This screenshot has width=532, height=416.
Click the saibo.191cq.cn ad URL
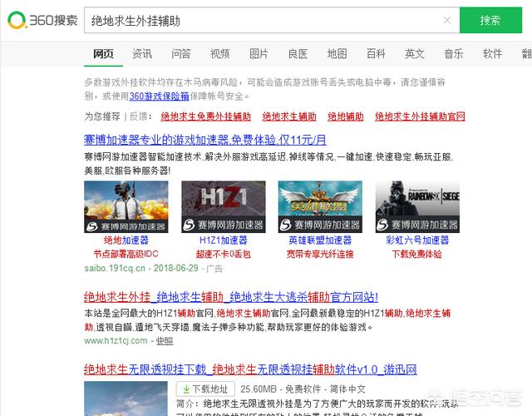[115, 268]
